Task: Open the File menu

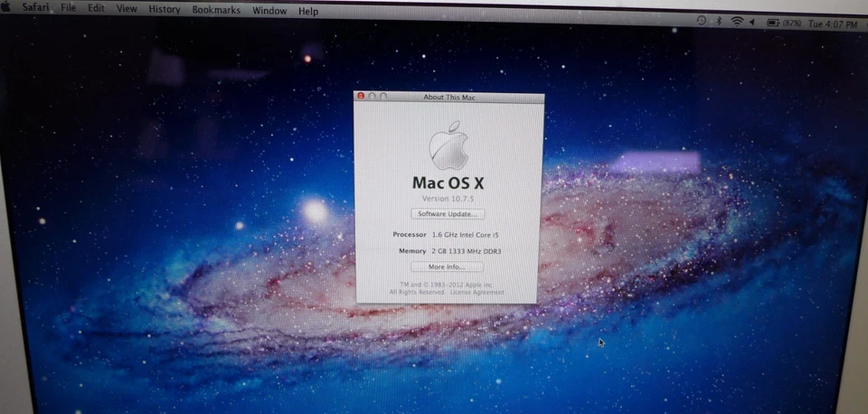Action: point(69,8)
